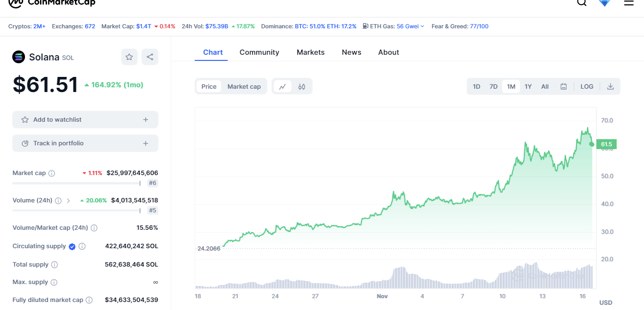Select the candlestick chart style
Screen dimensions: 644x310
click(x=302, y=86)
